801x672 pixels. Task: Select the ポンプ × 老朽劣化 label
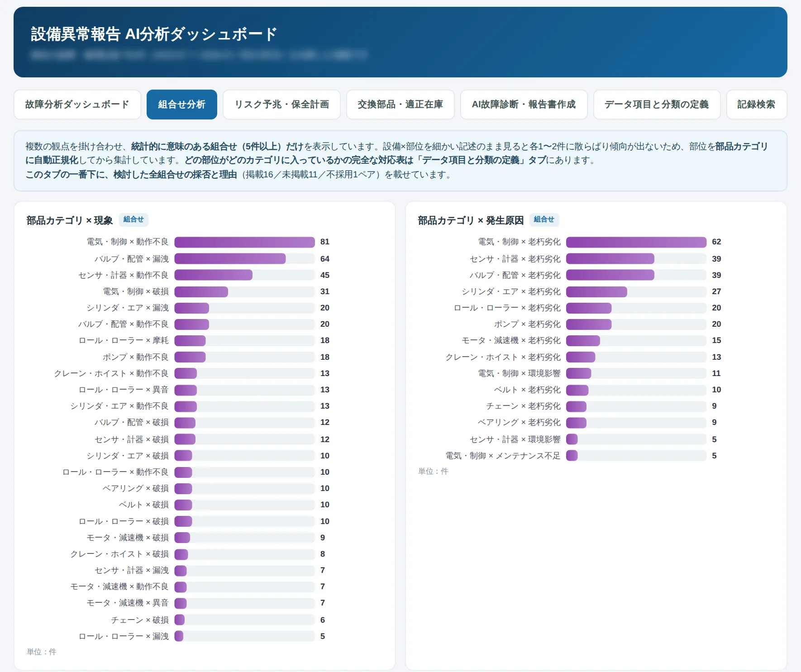click(527, 324)
